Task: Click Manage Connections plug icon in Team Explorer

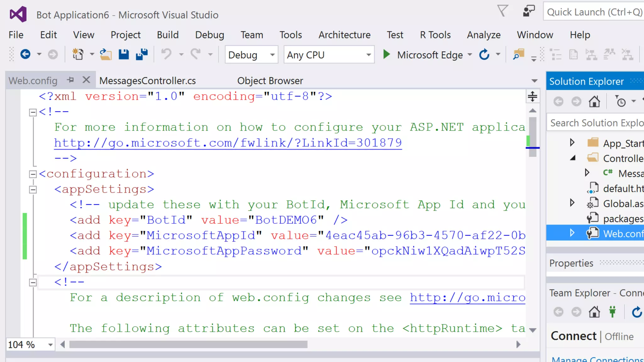Action: (612, 312)
